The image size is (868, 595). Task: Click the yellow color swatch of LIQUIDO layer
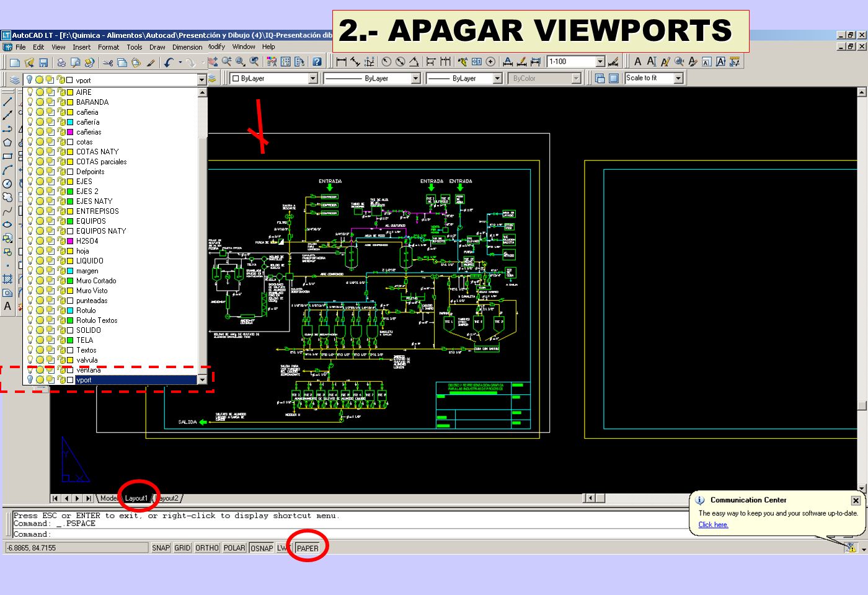[x=70, y=260]
